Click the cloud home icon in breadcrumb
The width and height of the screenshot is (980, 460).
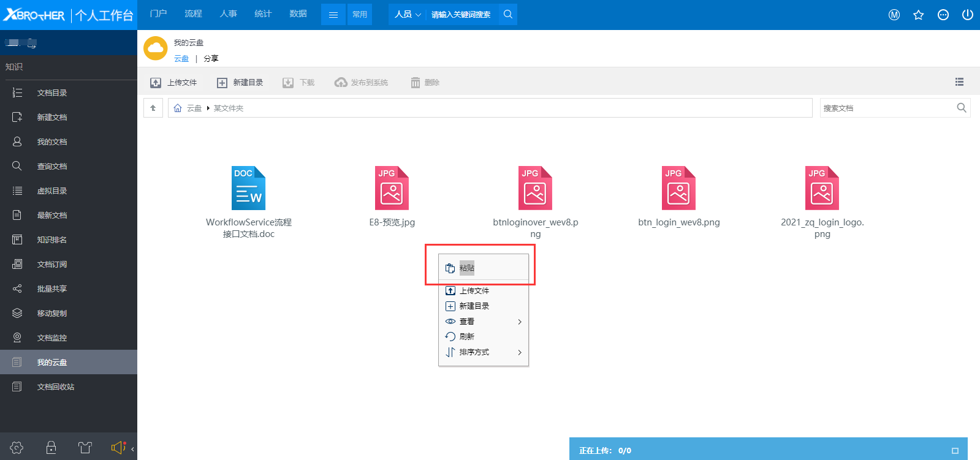[178, 108]
